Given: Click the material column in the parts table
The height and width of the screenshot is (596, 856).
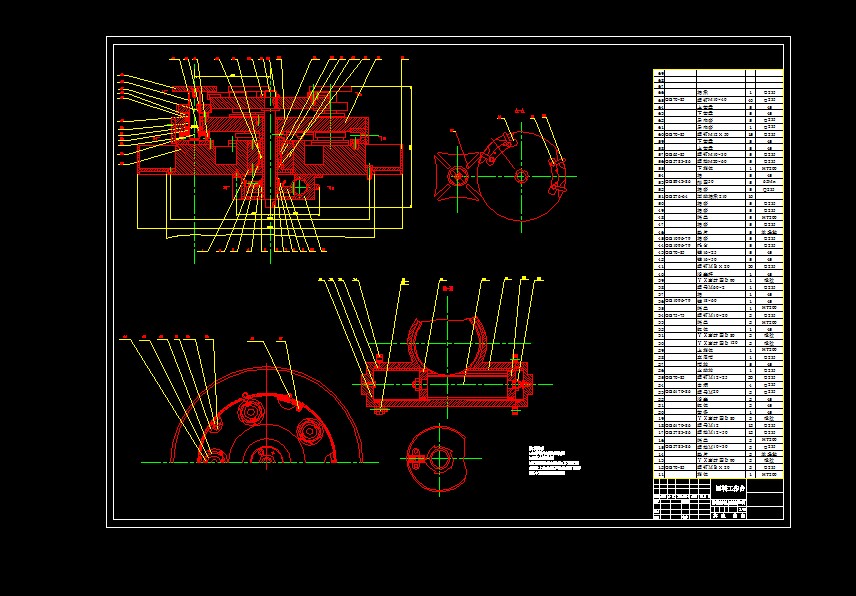Looking at the screenshot, I should click(766, 250).
